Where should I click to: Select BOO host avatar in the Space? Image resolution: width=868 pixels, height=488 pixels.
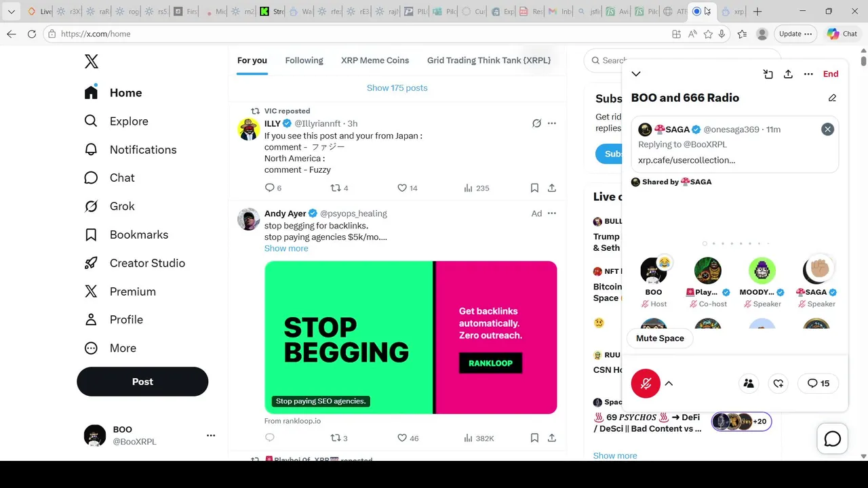[654, 271]
